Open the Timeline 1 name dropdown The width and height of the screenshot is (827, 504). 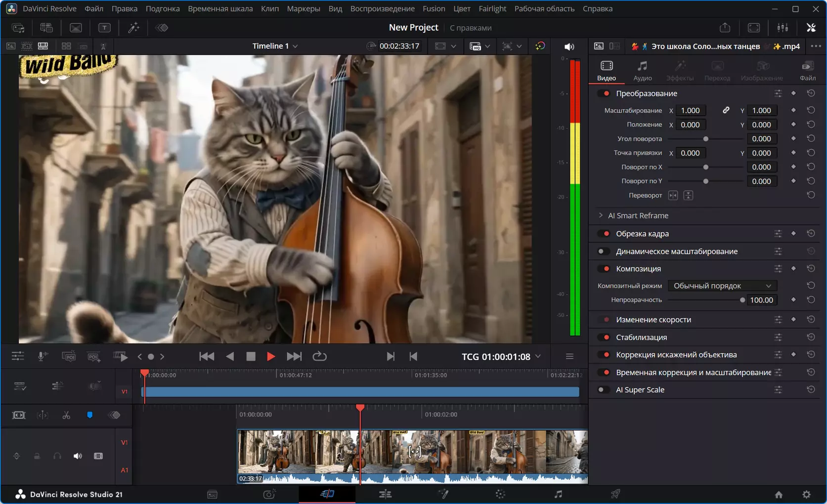coord(275,46)
